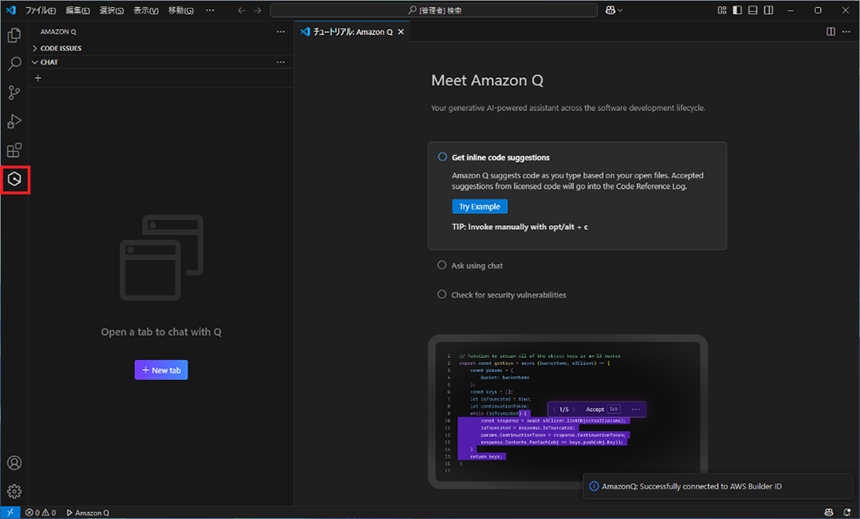The image size is (860, 519).
Task: Go forward with the right arrow
Action: click(257, 10)
